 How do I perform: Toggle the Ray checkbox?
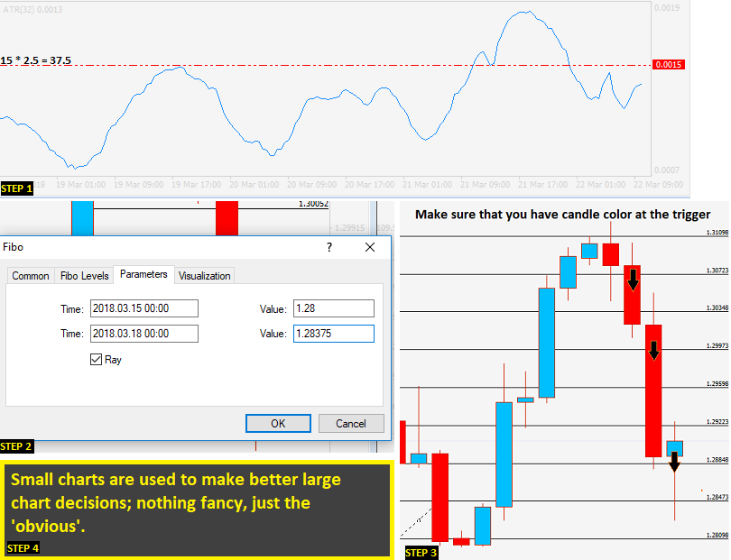tap(96, 359)
